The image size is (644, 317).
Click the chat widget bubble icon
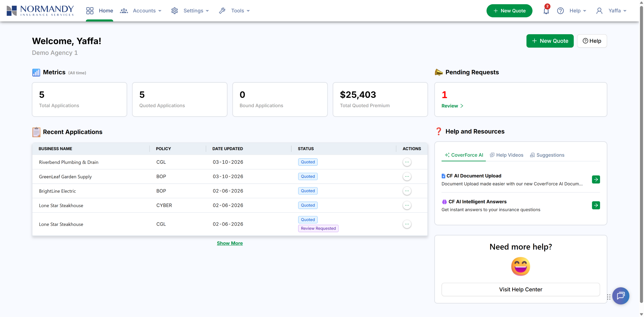(621, 296)
